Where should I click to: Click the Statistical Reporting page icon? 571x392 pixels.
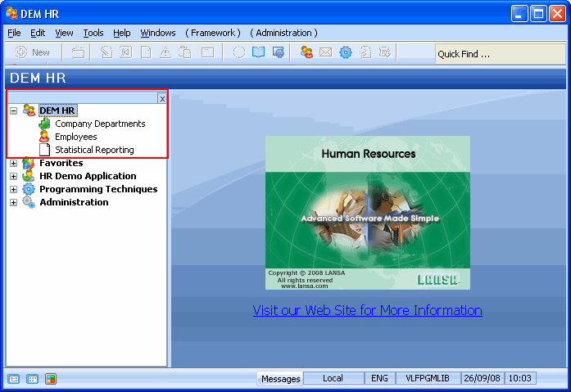44,150
